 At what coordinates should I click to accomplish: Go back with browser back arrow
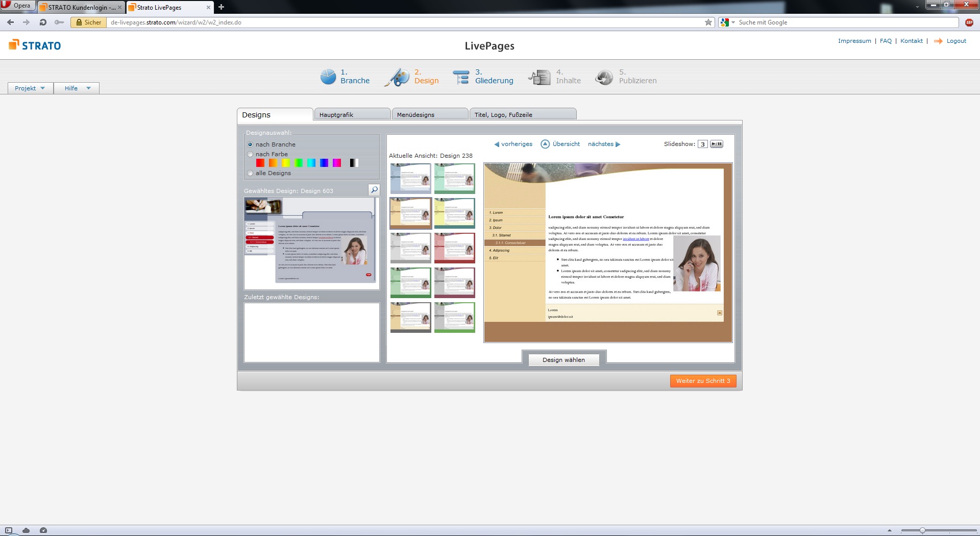[x=11, y=22]
